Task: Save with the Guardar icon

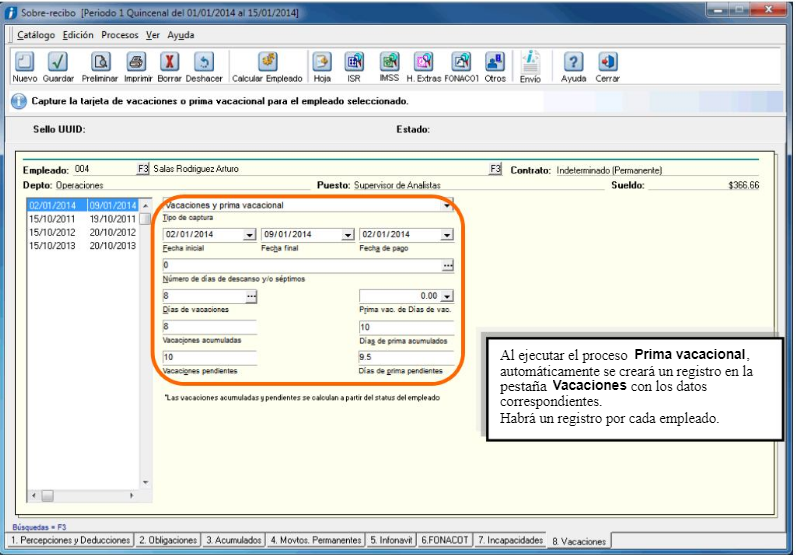Action: 58,62
